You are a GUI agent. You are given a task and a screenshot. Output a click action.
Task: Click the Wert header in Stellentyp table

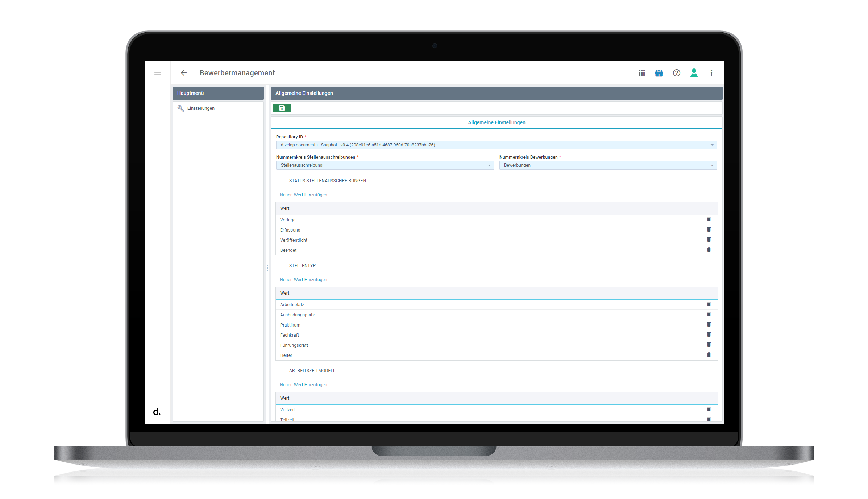pos(497,293)
